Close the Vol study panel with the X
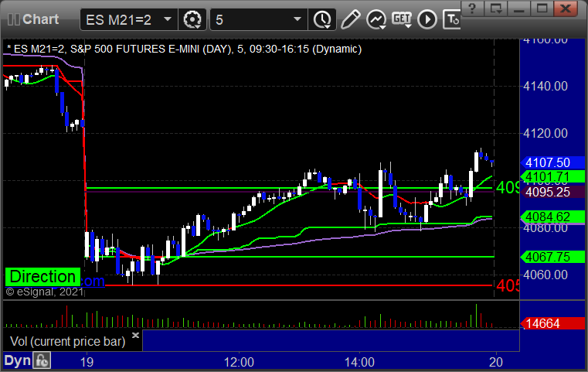 pyautogui.click(x=135, y=335)
